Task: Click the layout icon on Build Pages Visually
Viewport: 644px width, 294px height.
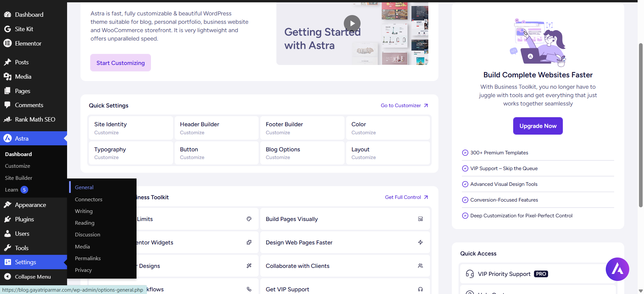Action: point(420,219)
